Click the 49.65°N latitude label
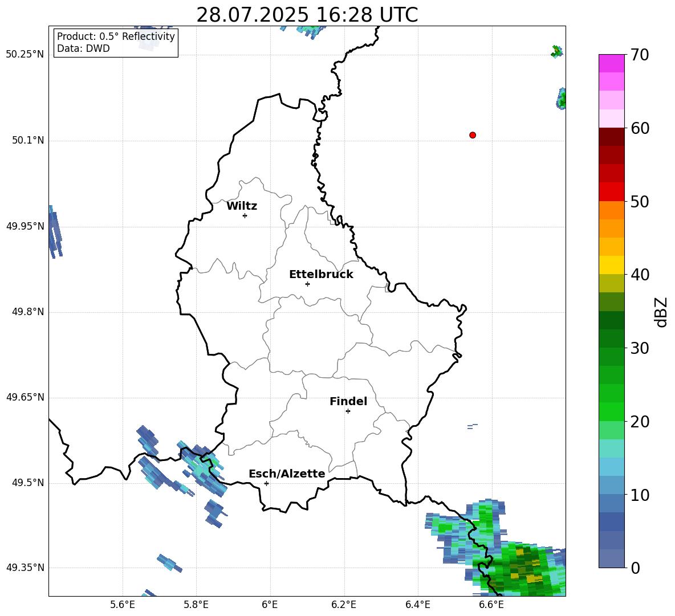This screenshot has height=616, width=675. click(x=25, y=397)
